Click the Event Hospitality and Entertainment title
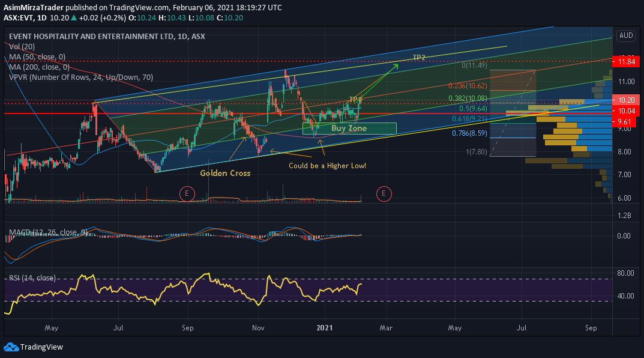The image size is (644, 358). (x=107, y=36)
